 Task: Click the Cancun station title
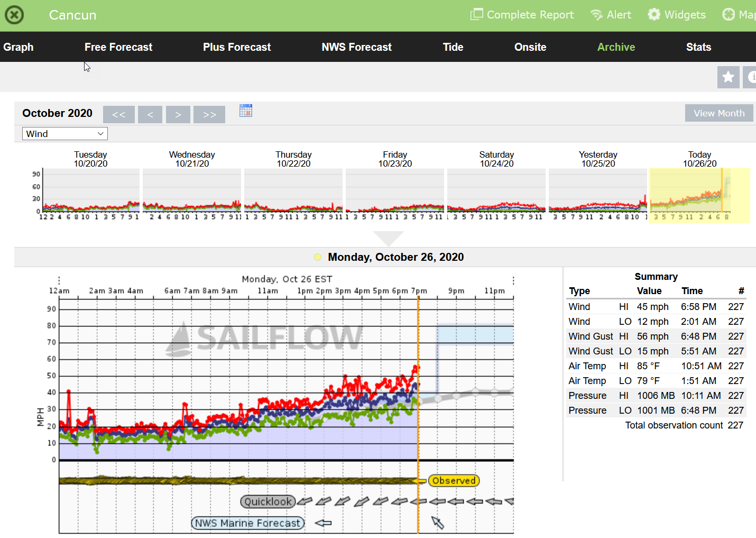point(72,15)
